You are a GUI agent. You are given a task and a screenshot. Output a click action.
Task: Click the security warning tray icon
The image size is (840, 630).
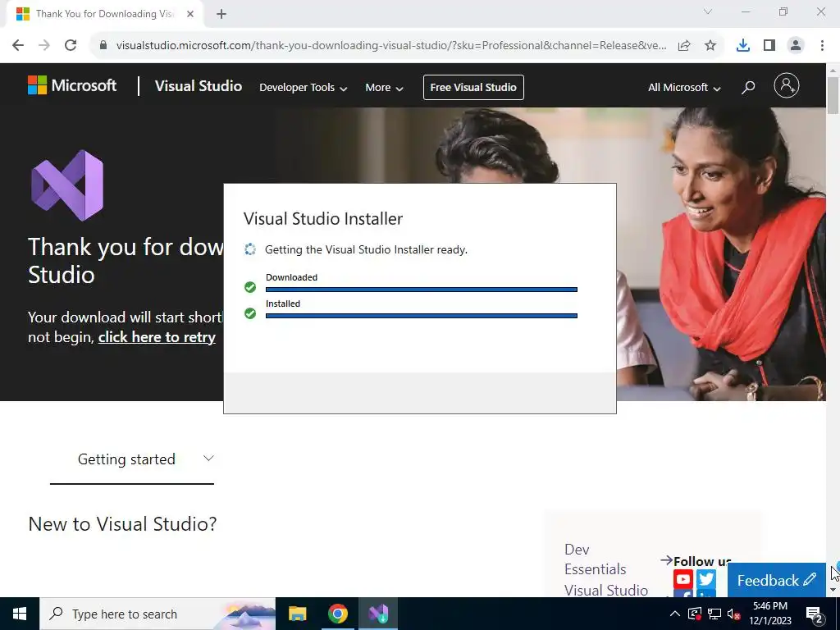pyautogui.click(x=695, y=614)
